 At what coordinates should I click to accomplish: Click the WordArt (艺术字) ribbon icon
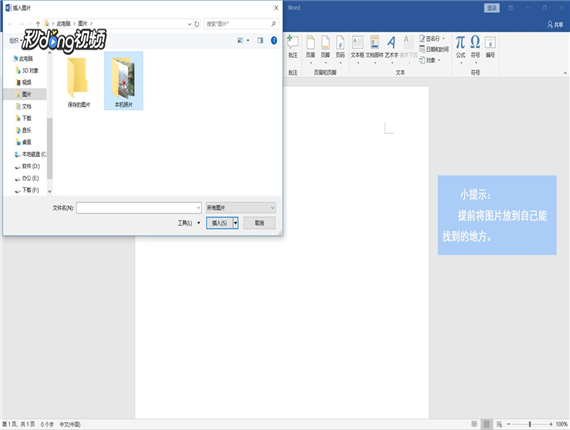coord(392,49)
